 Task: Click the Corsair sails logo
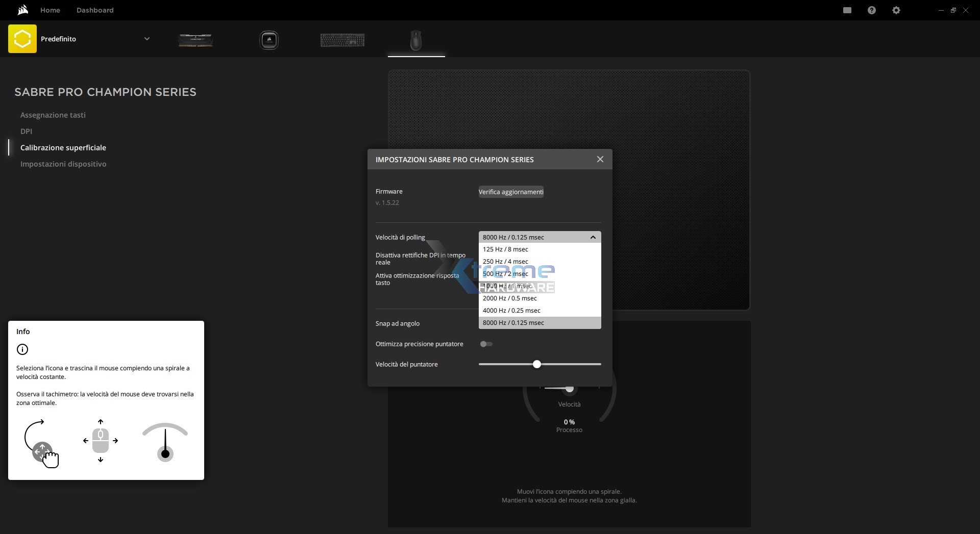22,10
